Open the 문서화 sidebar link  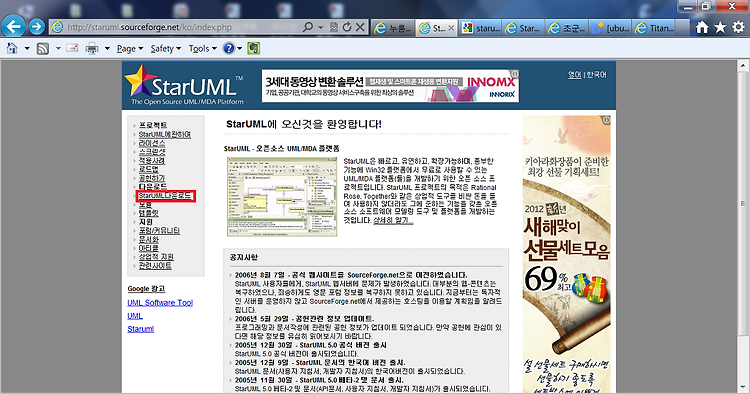[148, 240]
